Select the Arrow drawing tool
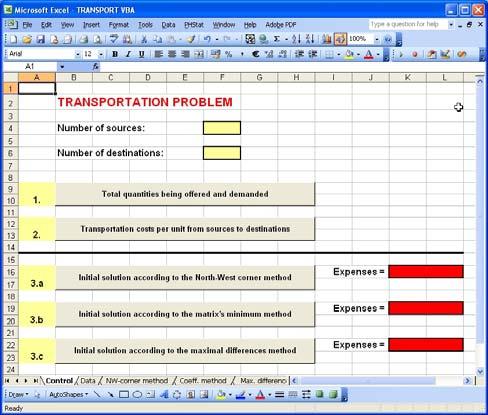Screen dimensions: 488x415 (110, 395)
